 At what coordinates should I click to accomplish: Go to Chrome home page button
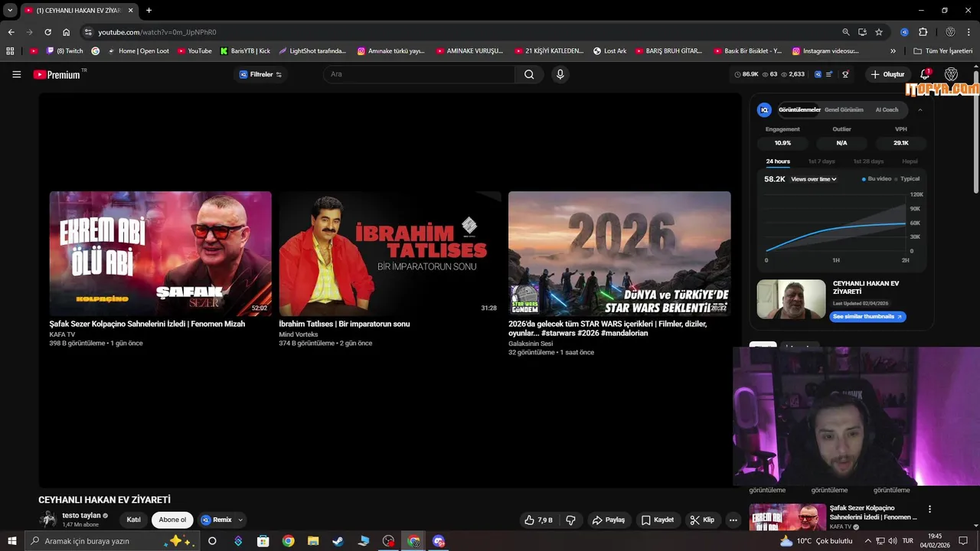(67, 32)
